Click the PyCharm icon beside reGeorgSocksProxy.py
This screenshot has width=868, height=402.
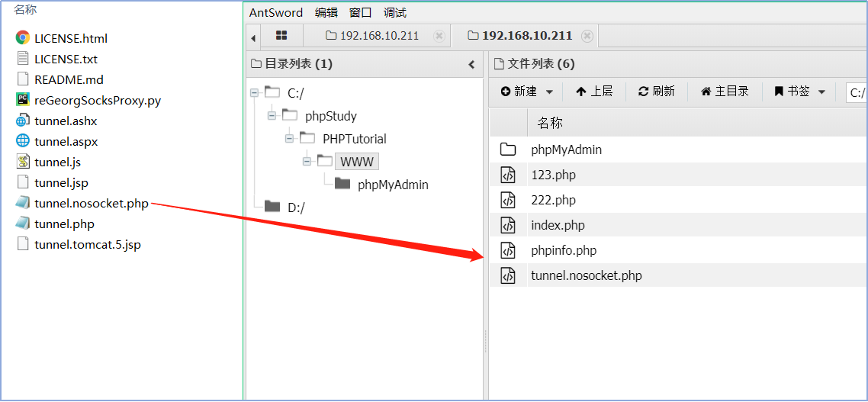(x=23, y=100)
